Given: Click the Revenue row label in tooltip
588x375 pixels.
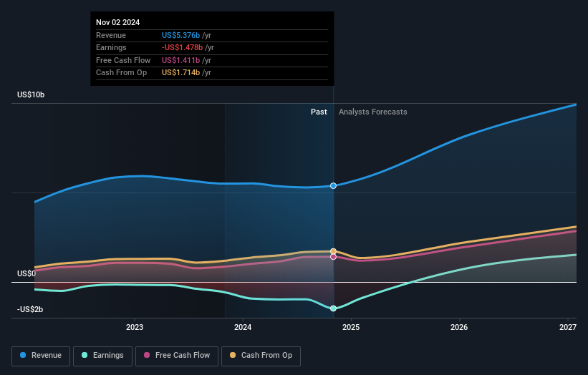Looking at the screenshot, I should click(x=111, y=35).
